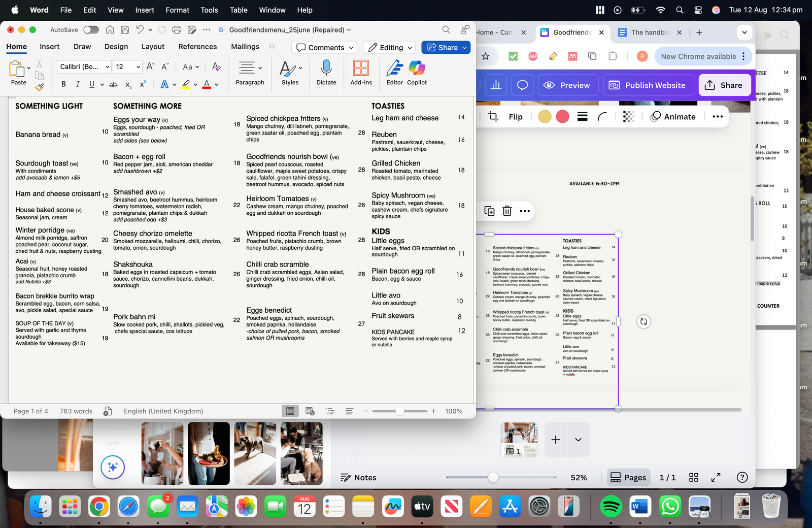Cut selection with the scissors icon
This screenshot has height=528, width=812.
click(x=39, y=64)
